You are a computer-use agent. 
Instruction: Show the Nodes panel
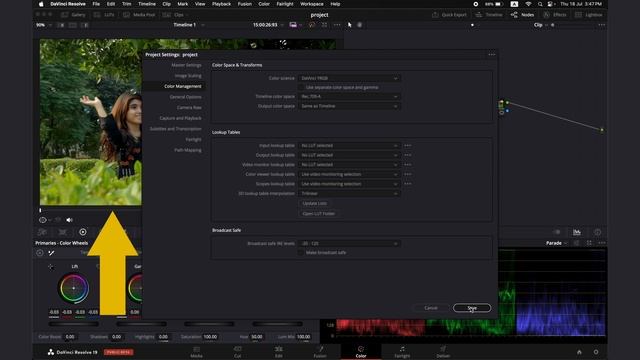tap(522, 15)
